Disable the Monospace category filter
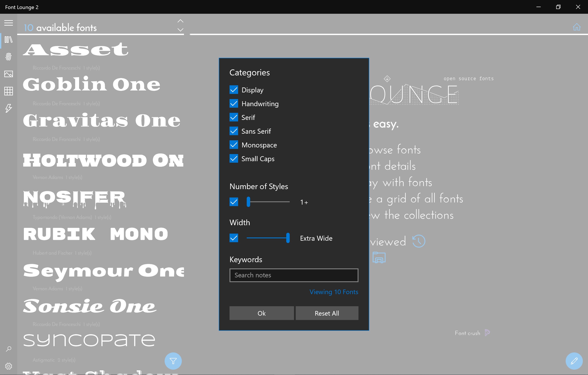Image resolution: width=588 pixels, height=375 pixels. [x=233, y=145]
